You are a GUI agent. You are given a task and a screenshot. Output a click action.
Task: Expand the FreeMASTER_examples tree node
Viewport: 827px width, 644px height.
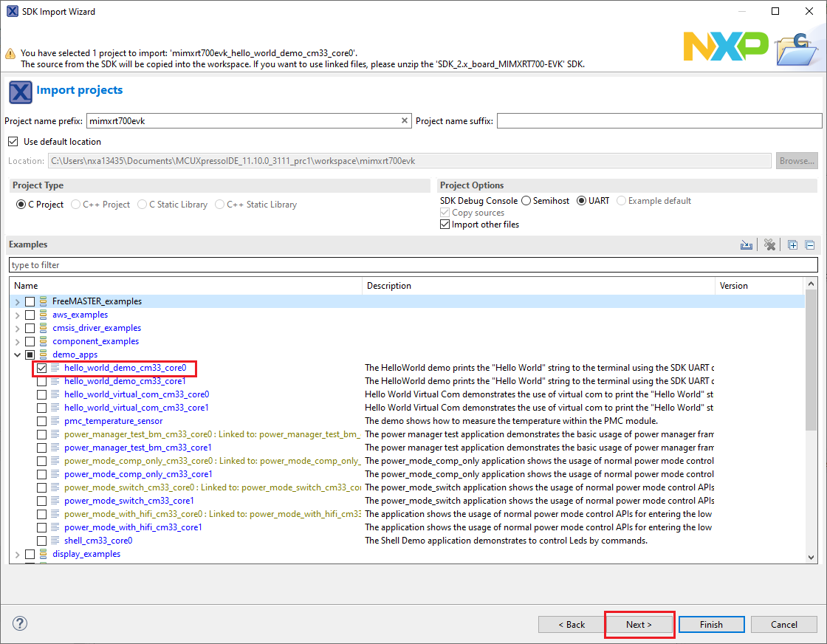pos(17,301)
